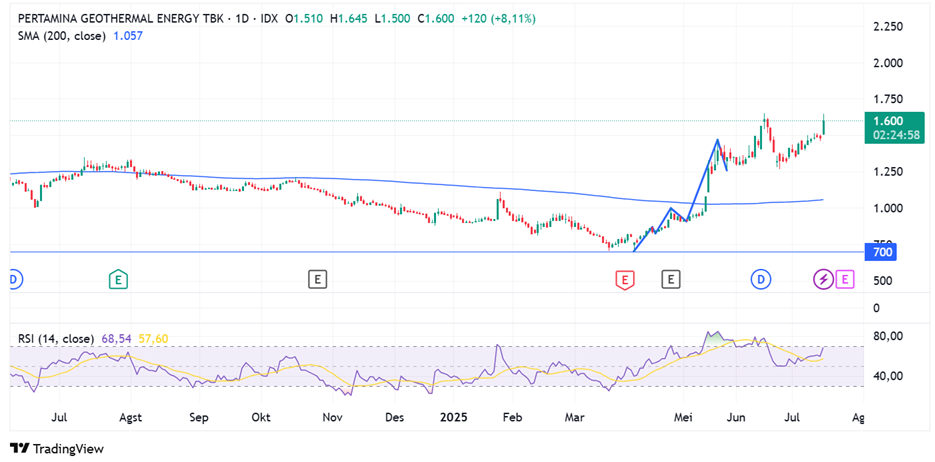This screenshot has height=462, width=935.
Task: Click the partially hidden D marker at chart edge
Action: coord(13,279)
